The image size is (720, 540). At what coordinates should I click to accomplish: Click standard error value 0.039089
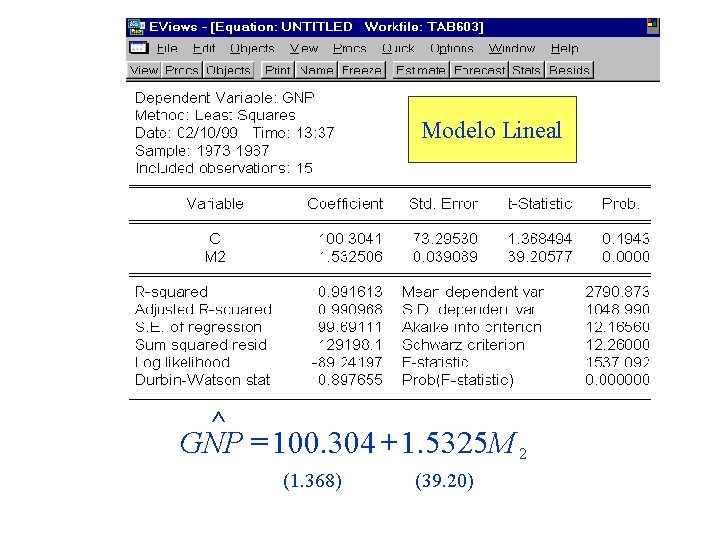[445, 257]
